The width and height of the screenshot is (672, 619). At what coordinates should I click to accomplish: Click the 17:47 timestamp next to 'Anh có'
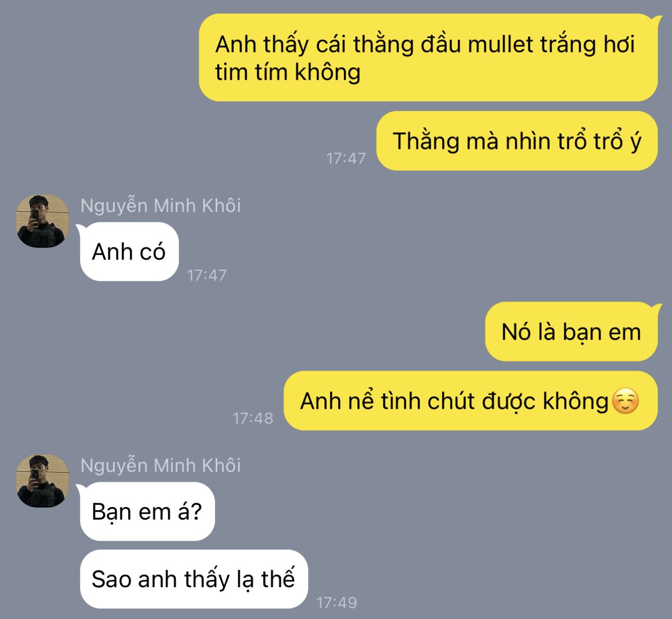tap(207, 275)
